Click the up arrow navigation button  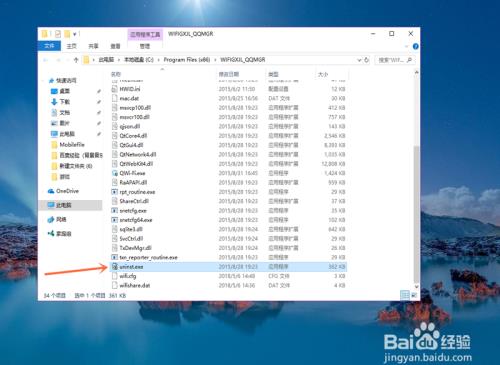(x=76, y=60)
